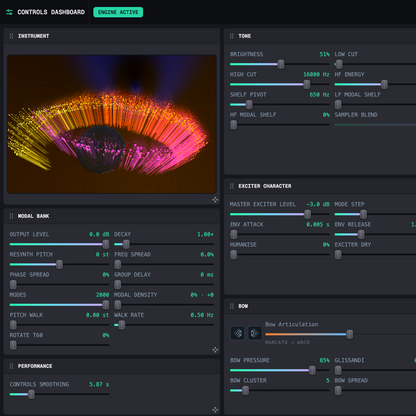Select the first Bow Articulation preset icon
The height and width of the screenshot is (416, 416).
pyautogui.click(x=238, y=333)
